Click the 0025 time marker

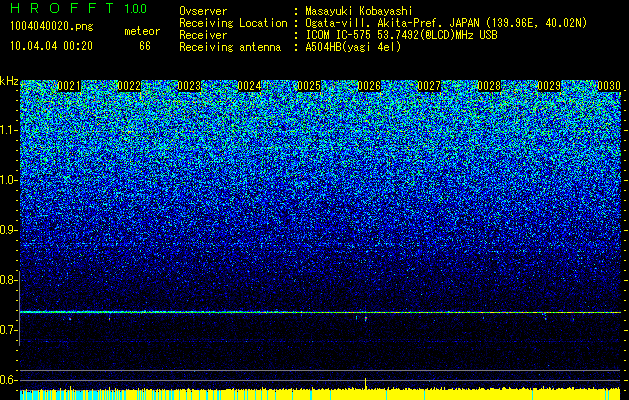tap(309, 86)
